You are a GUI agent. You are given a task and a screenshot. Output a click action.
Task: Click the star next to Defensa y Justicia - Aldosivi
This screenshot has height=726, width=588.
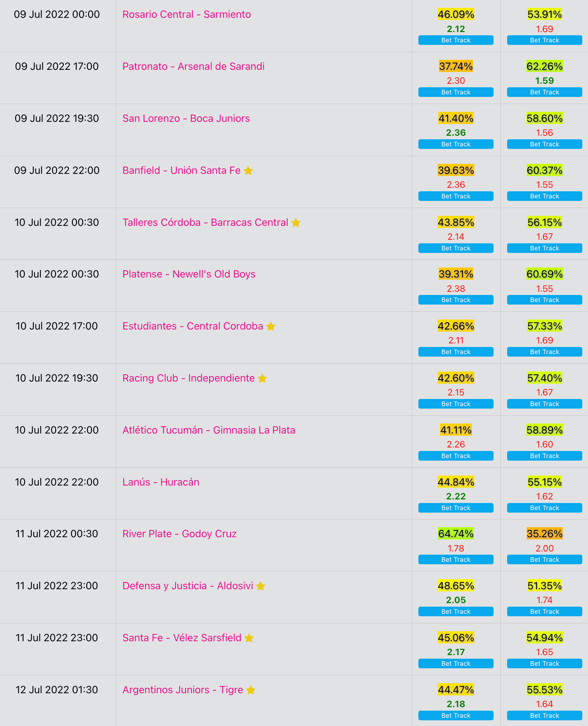click(261, 586)
